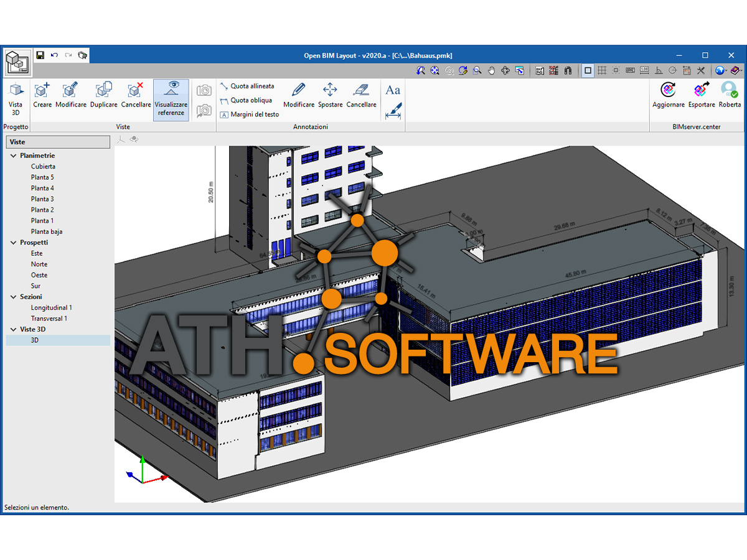Select the Cubierta plan view
The width and height of the screenshot is (747, 560).
point(43,167)
